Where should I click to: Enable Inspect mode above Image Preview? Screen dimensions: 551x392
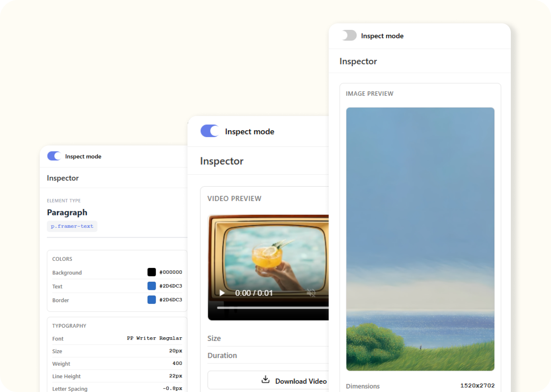[349, 36]
